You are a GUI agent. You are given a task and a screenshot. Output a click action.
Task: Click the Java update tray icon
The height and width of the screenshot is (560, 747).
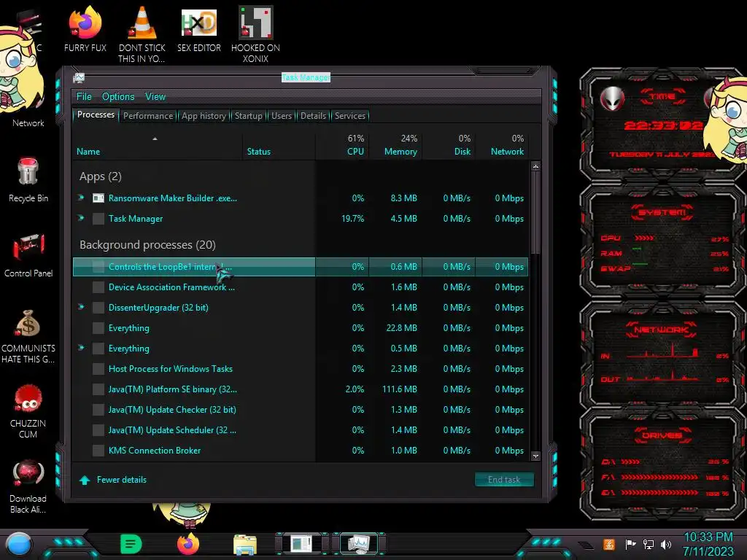click(608, 544)
